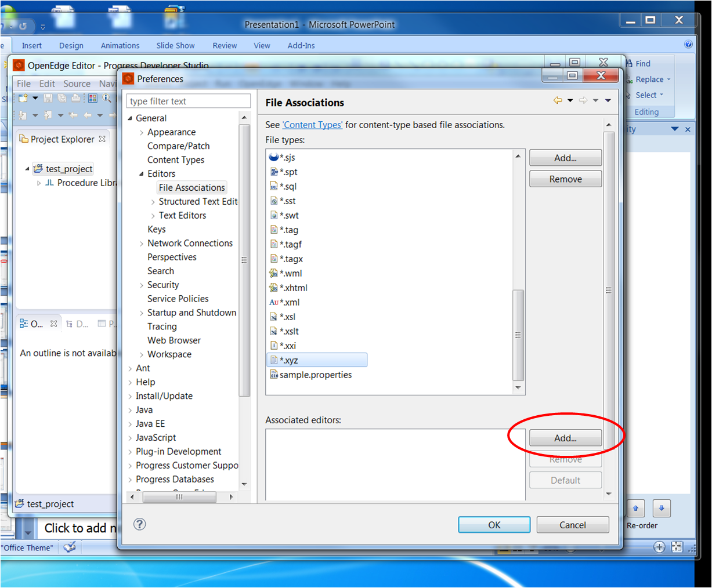Select the *.xml file type
Screen dimensions: 712x588
point(284,302)
